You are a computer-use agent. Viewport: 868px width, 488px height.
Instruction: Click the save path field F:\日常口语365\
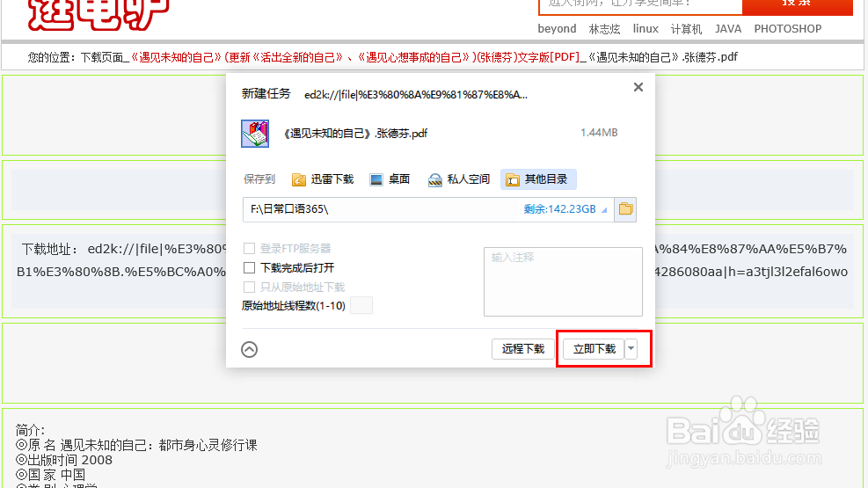point(428,209)
